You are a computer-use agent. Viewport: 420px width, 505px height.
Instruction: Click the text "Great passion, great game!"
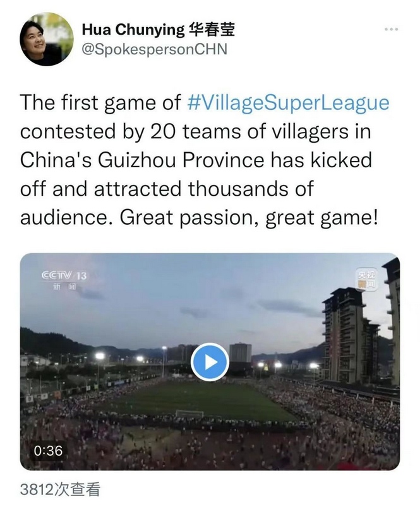tap(249, 218)
